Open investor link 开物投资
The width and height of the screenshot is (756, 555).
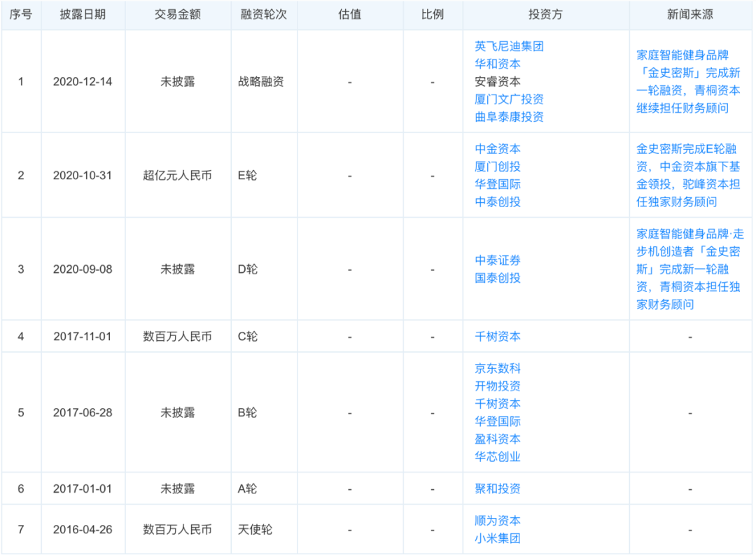(498, 386)
